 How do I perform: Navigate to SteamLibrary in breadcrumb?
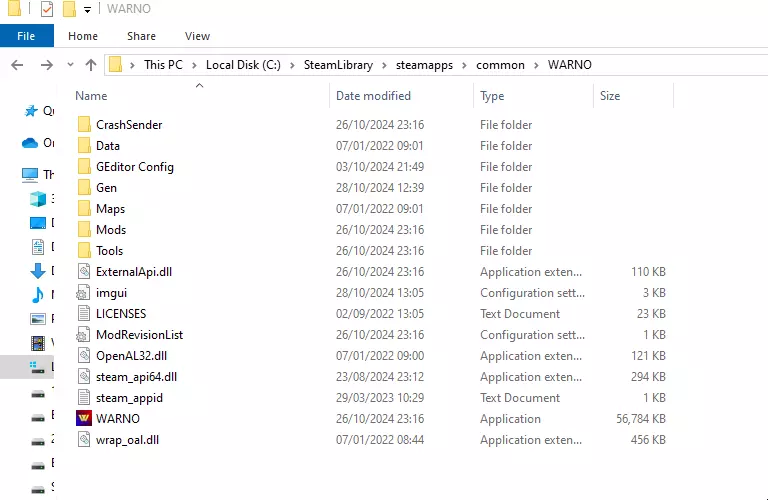(x=338, y=65)
